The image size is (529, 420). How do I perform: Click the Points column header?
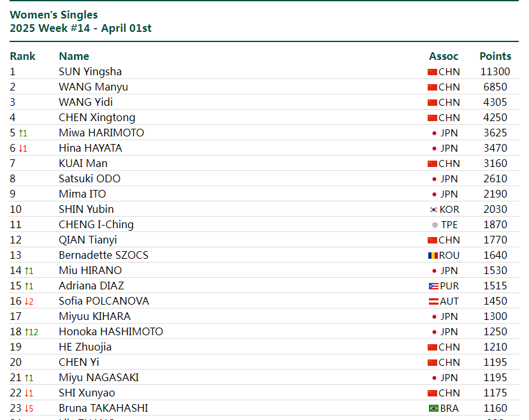[x=495, y=56]
